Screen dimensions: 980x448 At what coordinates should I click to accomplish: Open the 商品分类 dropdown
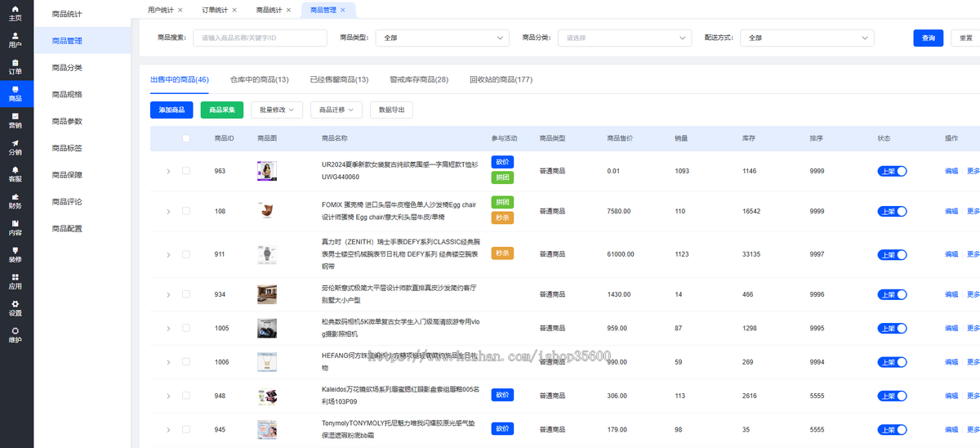pyautogui.click(x=625, y=38)
